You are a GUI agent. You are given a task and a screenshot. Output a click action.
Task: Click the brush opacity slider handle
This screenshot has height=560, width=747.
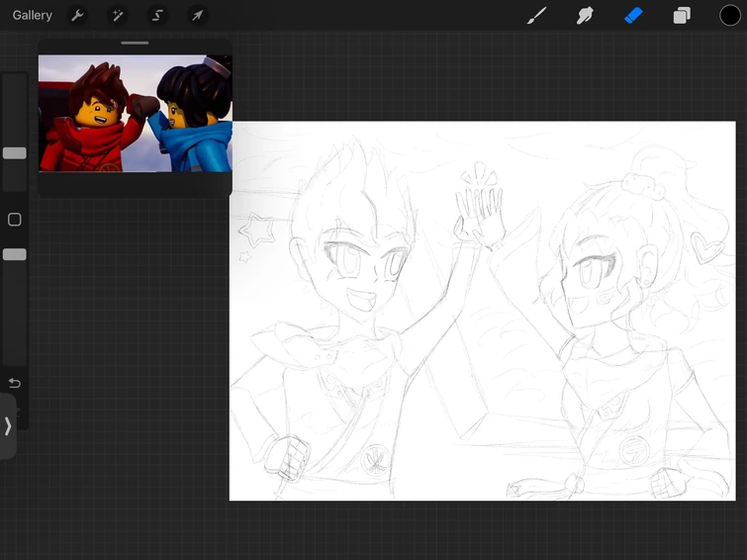[15, 254]
